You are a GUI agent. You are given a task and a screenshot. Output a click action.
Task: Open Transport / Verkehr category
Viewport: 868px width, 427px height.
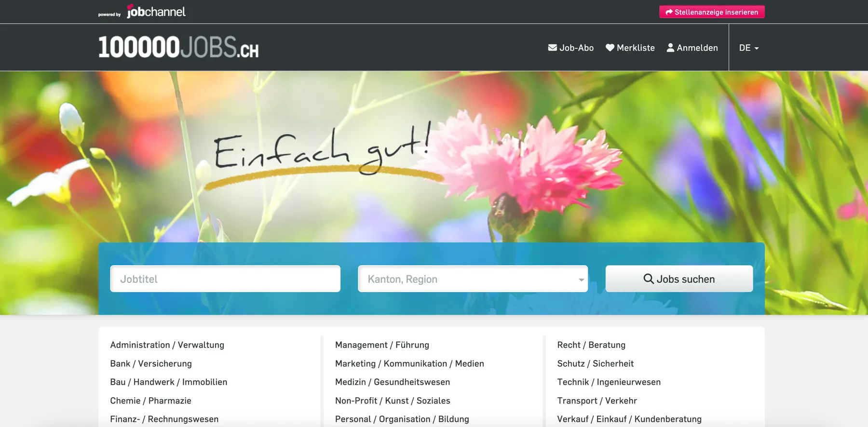click(x=597, y=401)
